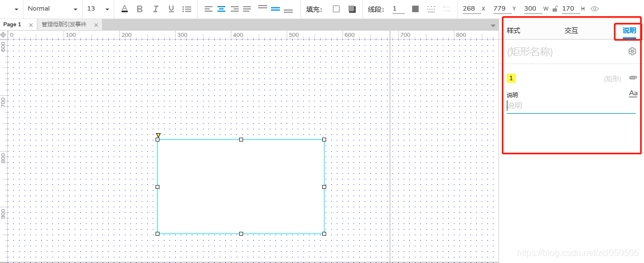Screen dimensions: 644x263
Task: Click the yellow footnote number 1
Action: pos(511,78)
